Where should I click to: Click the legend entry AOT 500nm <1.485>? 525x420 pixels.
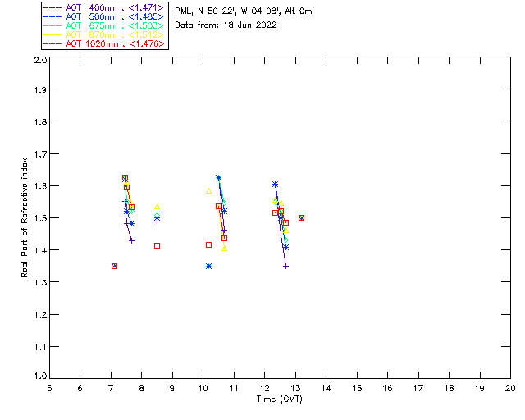pyautogui.click(x=103, y=16)
